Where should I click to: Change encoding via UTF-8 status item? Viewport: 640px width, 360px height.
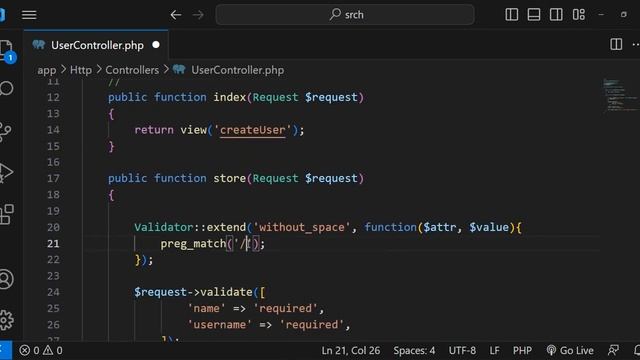click(462, 350)
